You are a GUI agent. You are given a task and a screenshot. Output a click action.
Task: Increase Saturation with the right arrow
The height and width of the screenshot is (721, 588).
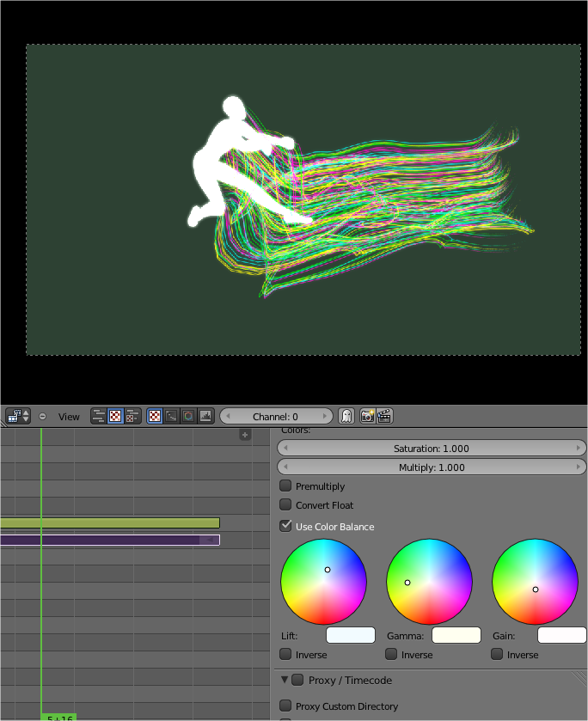click(579, 449)
